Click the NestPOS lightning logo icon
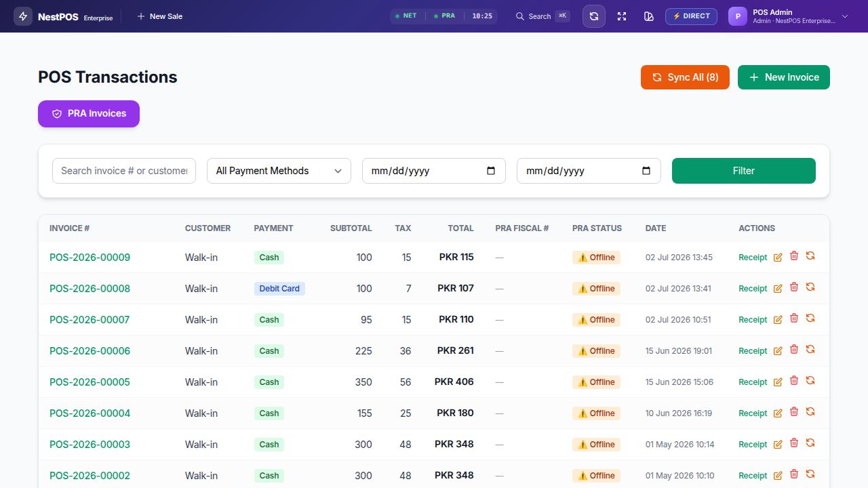 (23, 16)
